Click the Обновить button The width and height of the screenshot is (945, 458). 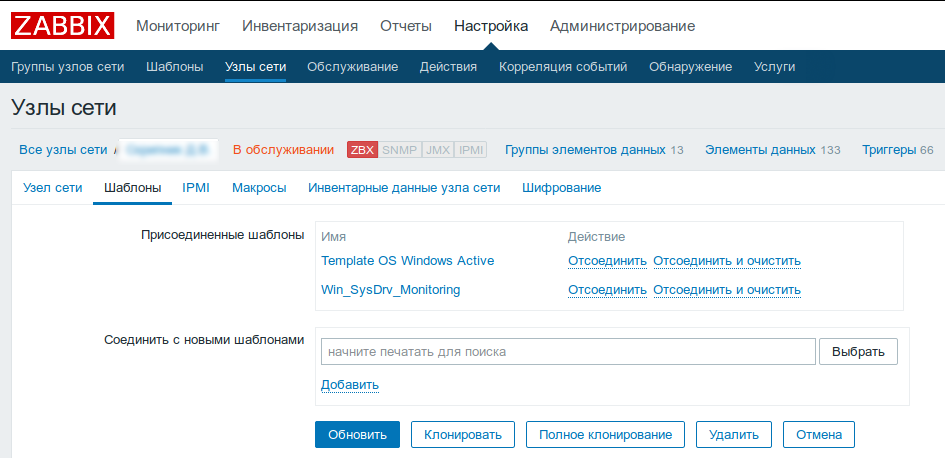357,434
